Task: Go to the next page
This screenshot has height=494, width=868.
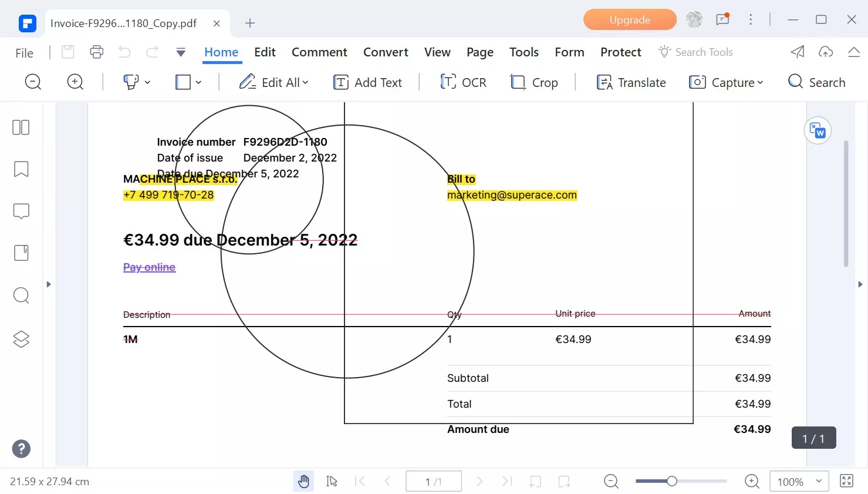Action: (x=479, y=481)
